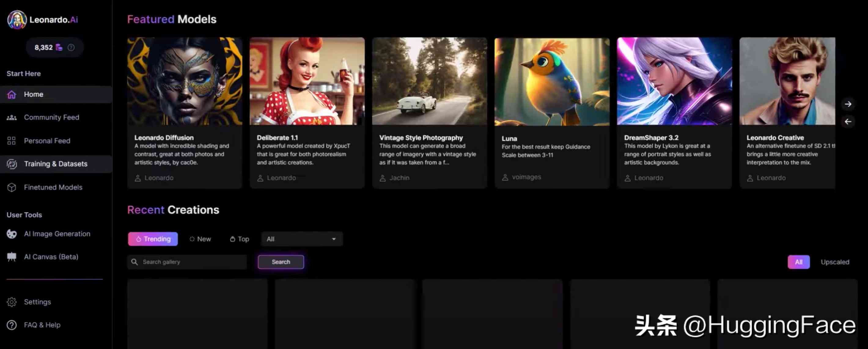Click the AI Image Generation icon
Screen dimensions: 868x349
[12, 233]
